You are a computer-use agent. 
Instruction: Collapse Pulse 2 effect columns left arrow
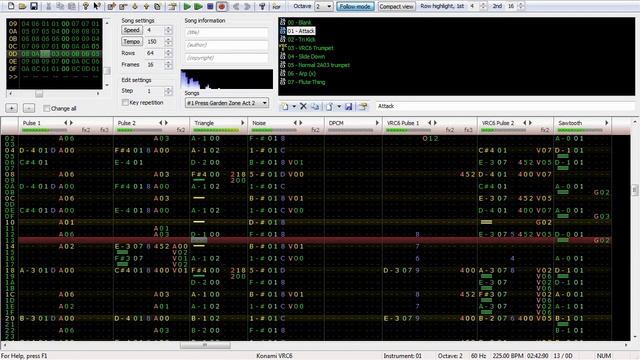tap(161, 123)
